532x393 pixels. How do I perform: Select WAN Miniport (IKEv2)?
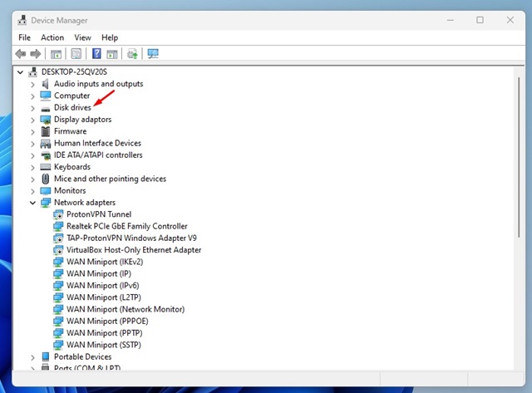pos(105,262)
